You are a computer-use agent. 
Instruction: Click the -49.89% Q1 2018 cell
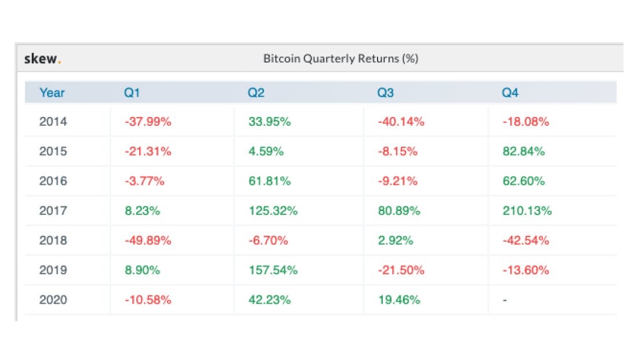(148, 241)
